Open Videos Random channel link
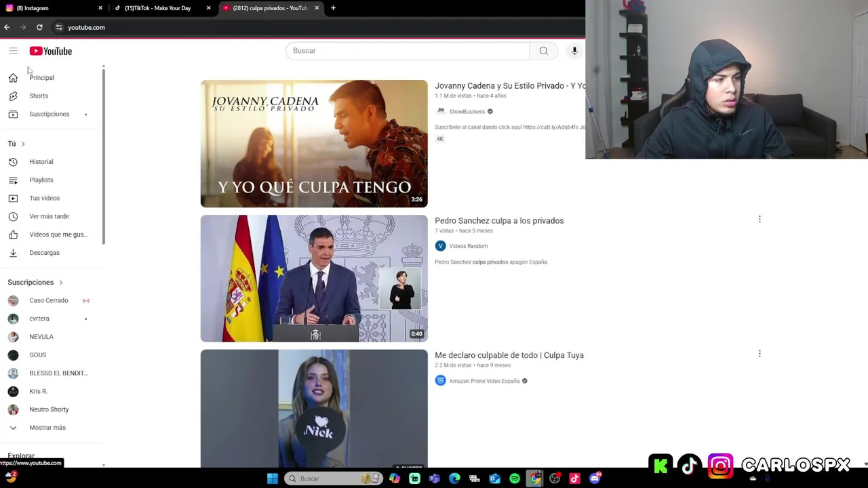 pos(468,247)
